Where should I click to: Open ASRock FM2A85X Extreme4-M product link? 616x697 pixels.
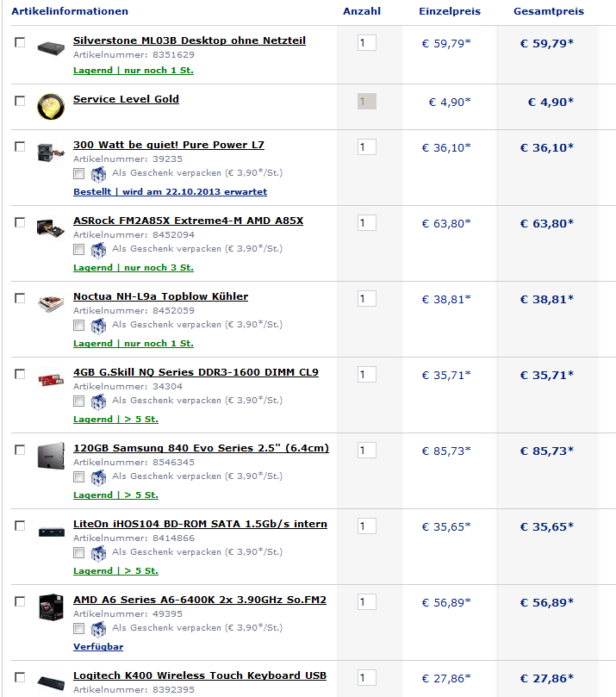coord(189,221)
